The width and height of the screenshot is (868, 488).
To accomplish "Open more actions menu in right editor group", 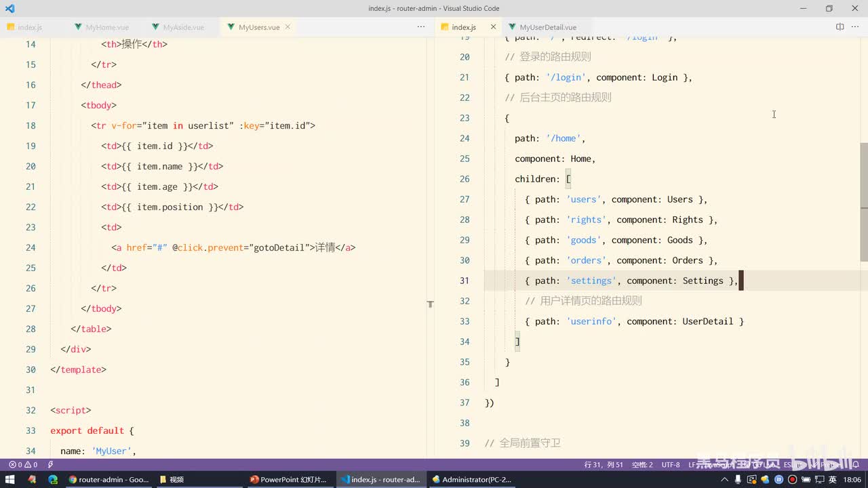I will point(854,27).
